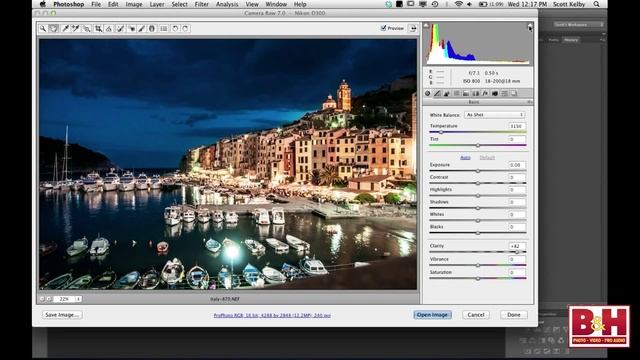Select the Spot Removal tool
This screenshot has height=360, width=640.
tap(120, 29)
